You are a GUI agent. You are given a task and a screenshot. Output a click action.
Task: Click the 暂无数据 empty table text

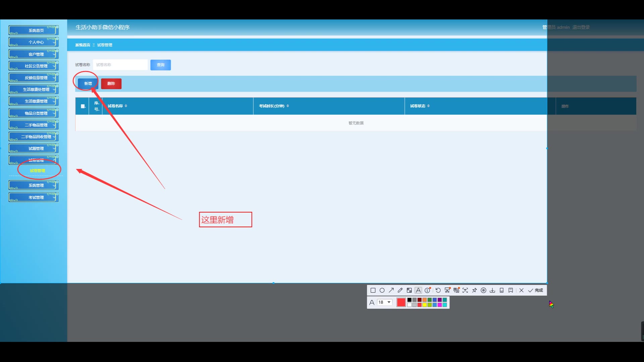356,123
